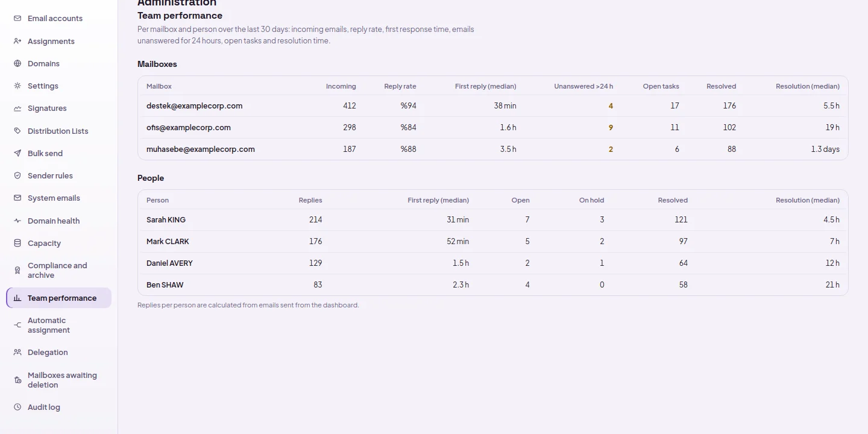Click the 1.3 days resolution value
The height and width of the screenshot is (434, 868).
coord(825,149)
